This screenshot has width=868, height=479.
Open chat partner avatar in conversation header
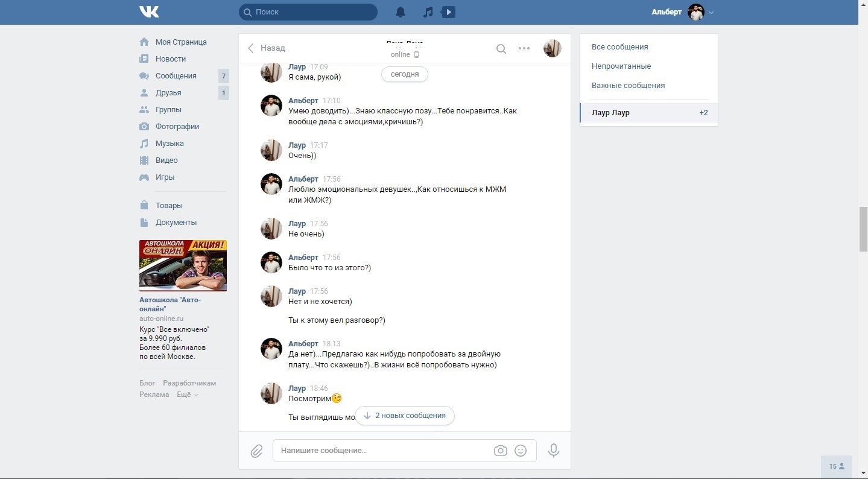(x=552, y=48)
